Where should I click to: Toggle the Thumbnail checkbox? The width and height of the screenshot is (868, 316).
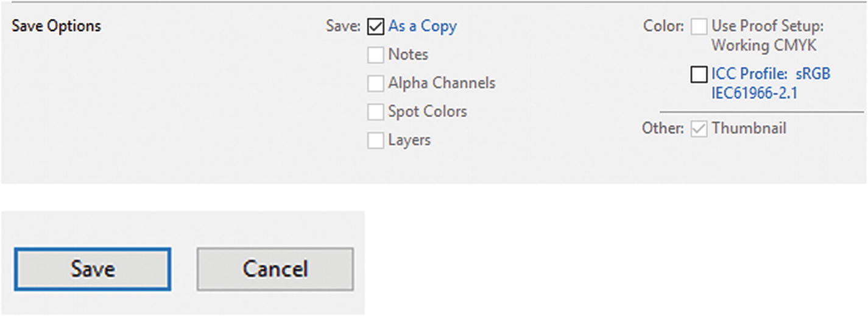pos(699,129)
